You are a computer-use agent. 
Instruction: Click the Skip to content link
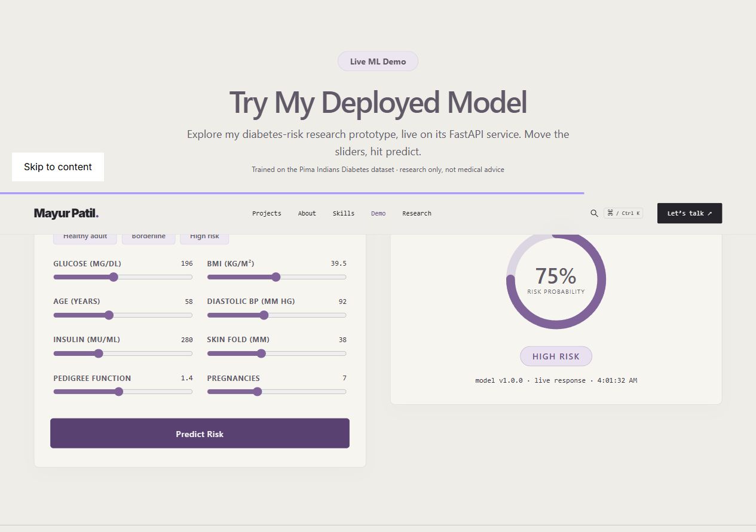58,167
